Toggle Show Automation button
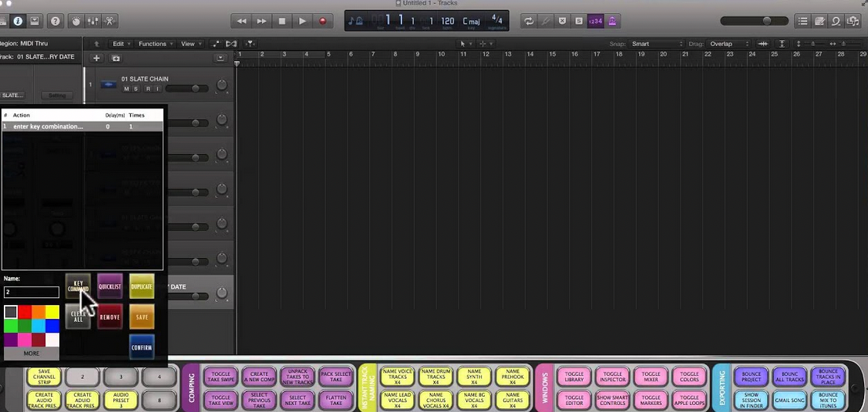This screenshot has height=412, width=868. pyautogui.click(x=216, y=44)
